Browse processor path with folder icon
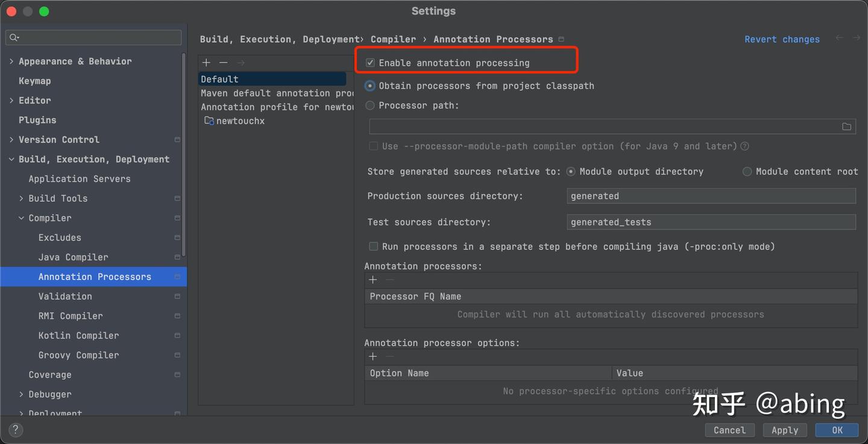 846,127
